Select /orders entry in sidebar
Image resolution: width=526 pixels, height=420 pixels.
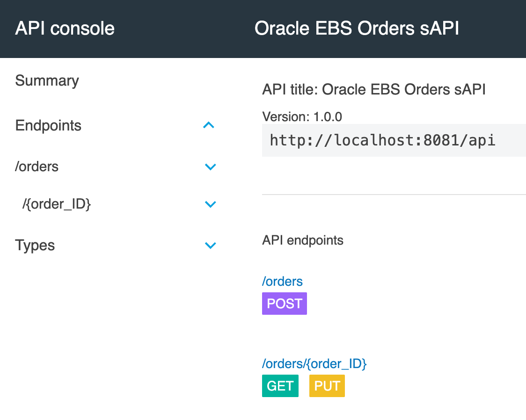tap(37, 167)
